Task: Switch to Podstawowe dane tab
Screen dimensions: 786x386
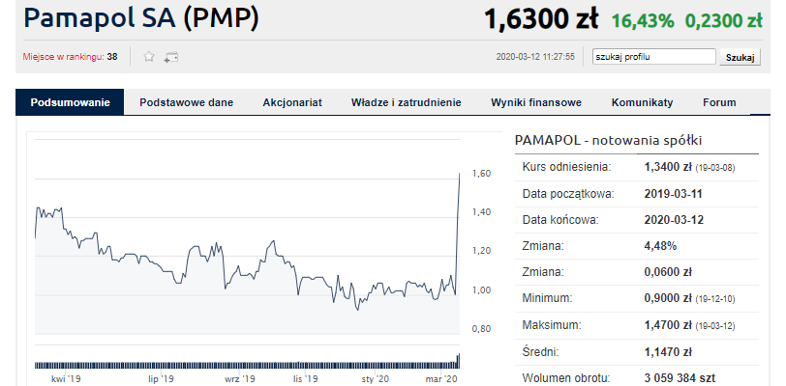Action: 186,103
